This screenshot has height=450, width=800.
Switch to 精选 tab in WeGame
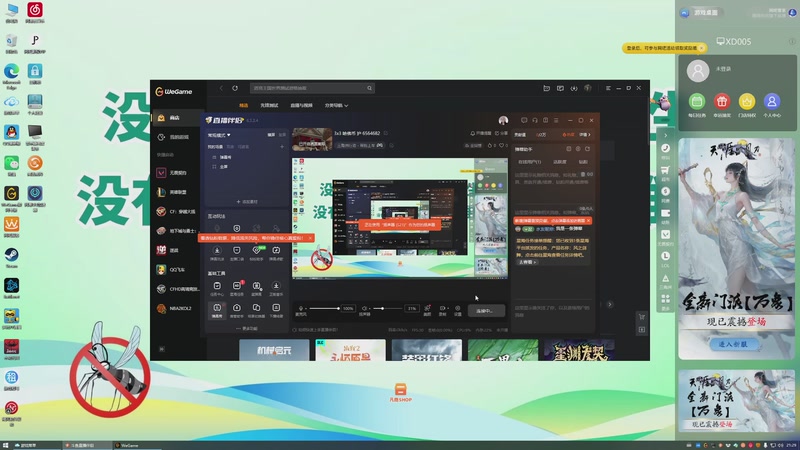(243, 106)
